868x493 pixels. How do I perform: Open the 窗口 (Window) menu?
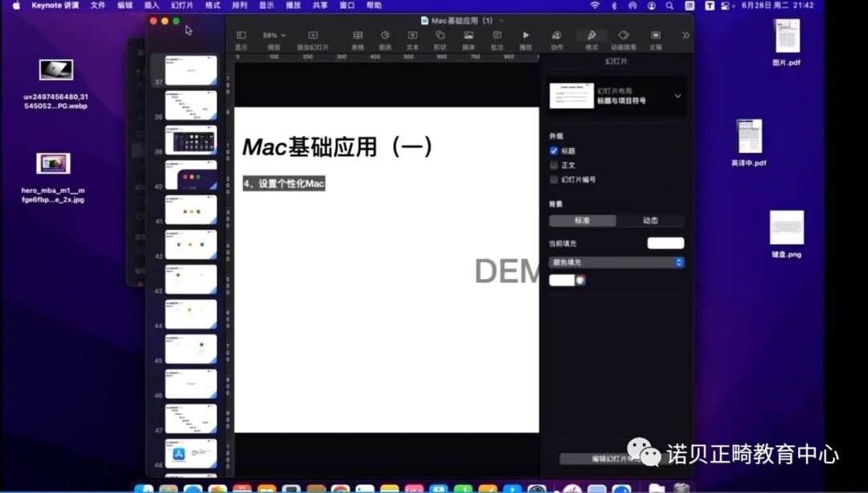347,6
